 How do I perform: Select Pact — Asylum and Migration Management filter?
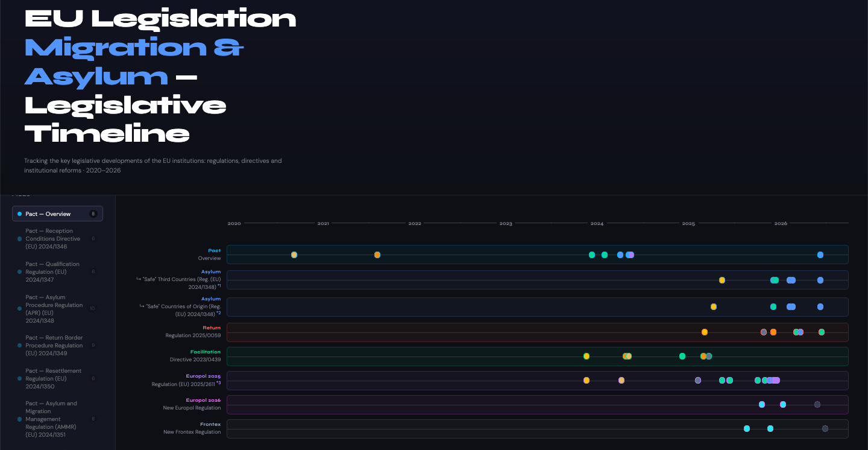point(57,419)
